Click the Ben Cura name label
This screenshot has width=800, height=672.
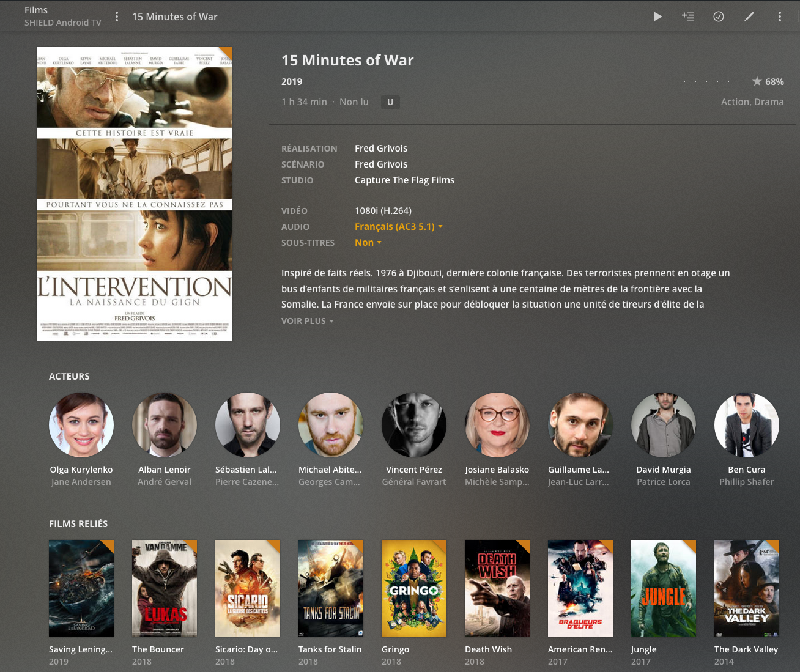[747, 470]
